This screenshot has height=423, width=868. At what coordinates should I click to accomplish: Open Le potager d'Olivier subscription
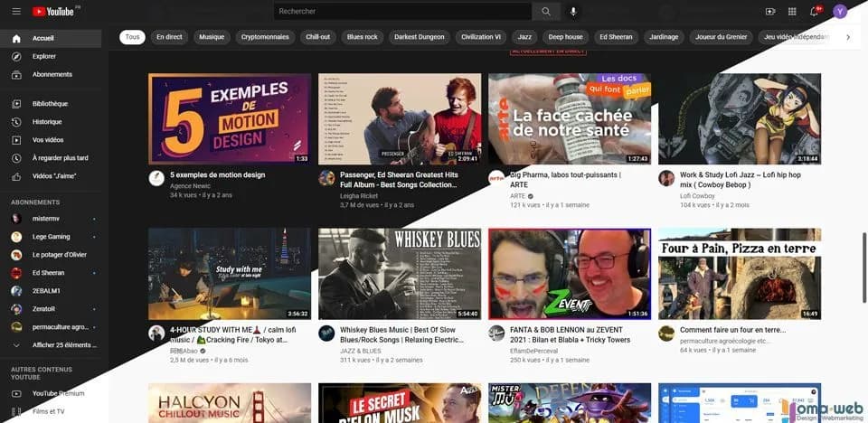[x=51, y=255]
